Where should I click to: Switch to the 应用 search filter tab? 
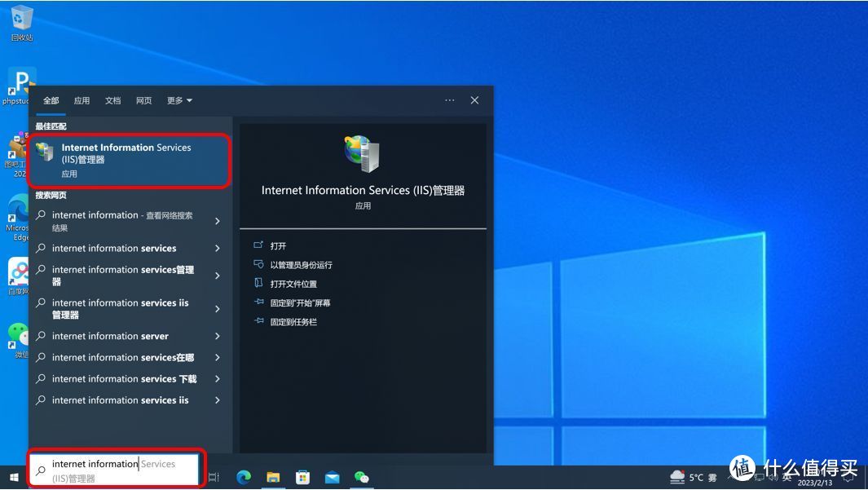pos(81,100)
